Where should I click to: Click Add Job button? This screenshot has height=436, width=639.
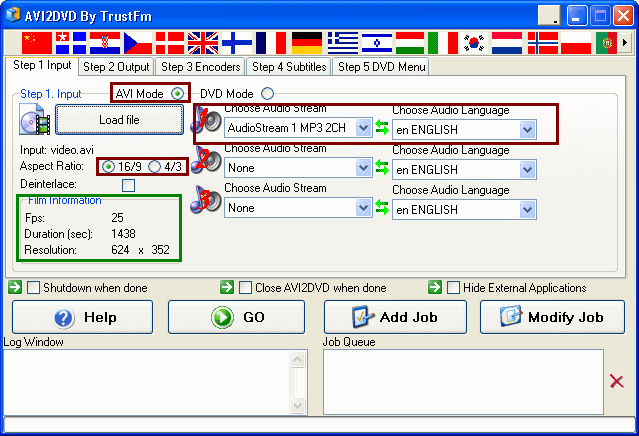pos(395,317)
